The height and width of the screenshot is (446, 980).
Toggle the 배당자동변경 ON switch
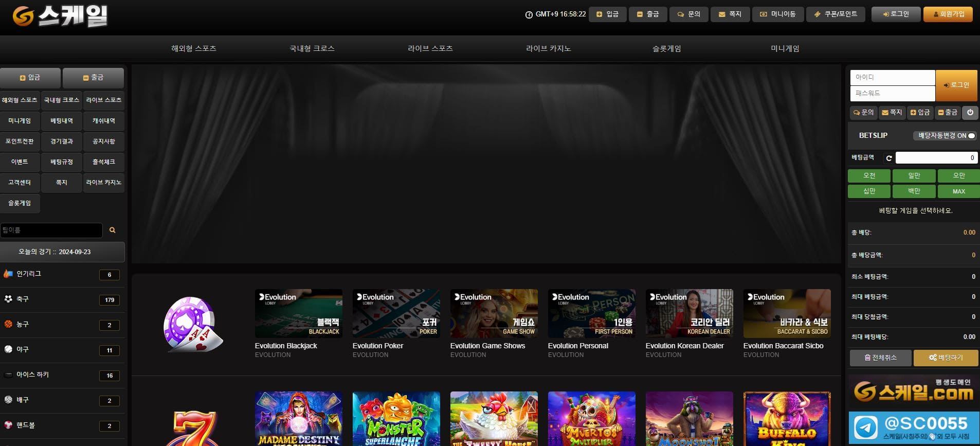click(945, 136)
